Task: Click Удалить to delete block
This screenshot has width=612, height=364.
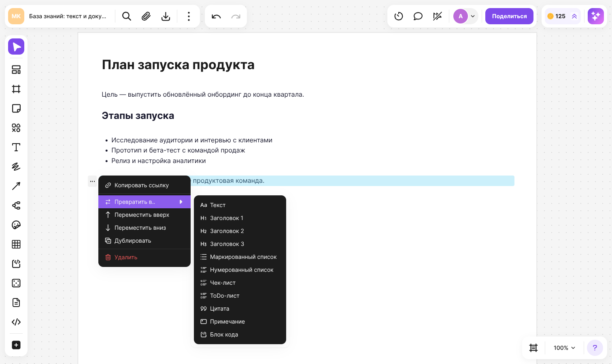Action: 144,257
